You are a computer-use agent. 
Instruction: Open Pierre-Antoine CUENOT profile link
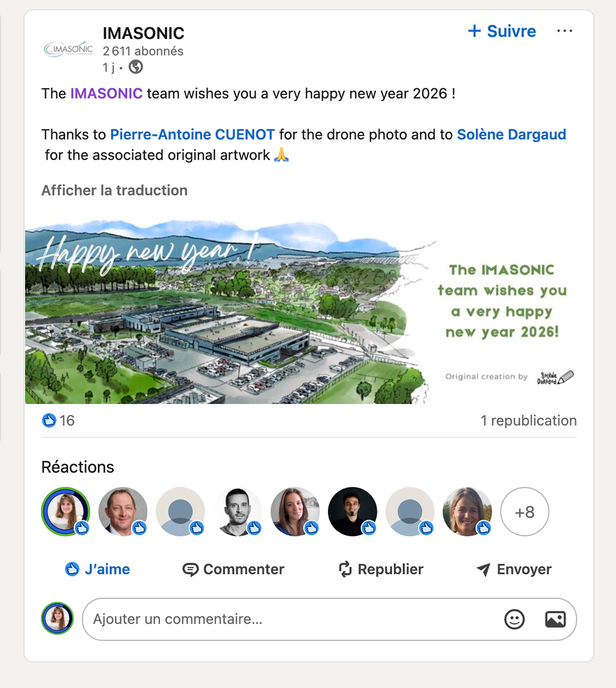tap(192, 135)
